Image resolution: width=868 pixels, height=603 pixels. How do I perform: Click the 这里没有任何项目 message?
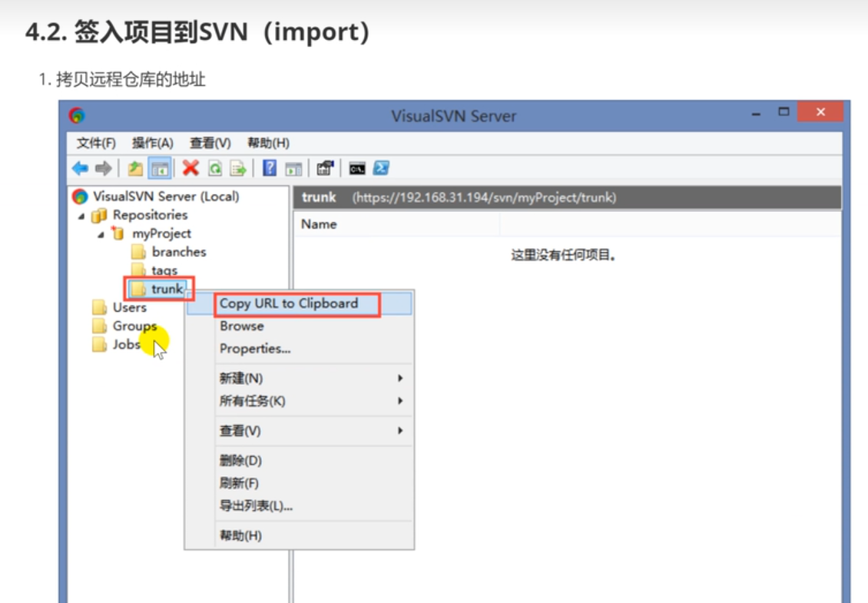563,255
